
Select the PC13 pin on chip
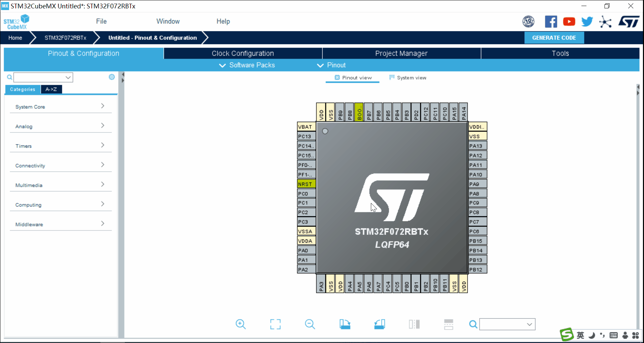[x=306, y=136]
